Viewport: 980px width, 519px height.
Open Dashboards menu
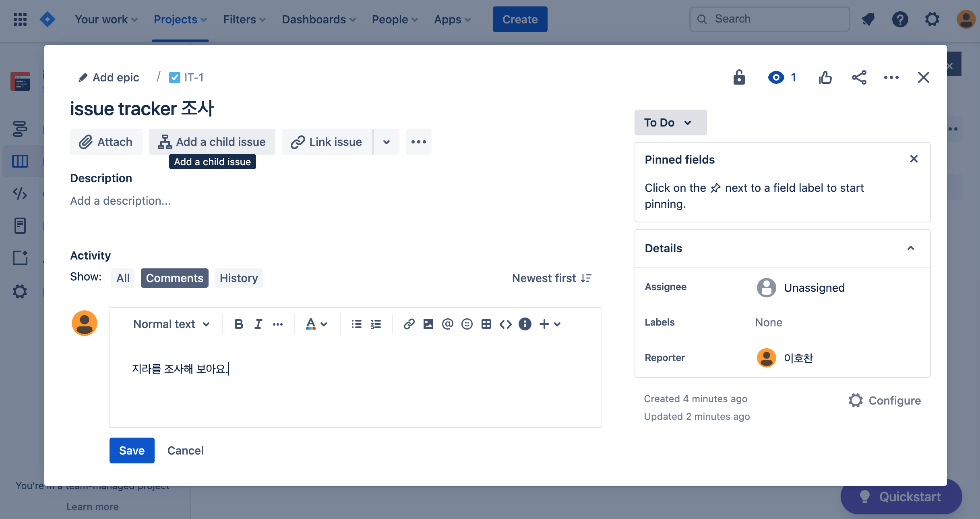(x=319, y=19)
